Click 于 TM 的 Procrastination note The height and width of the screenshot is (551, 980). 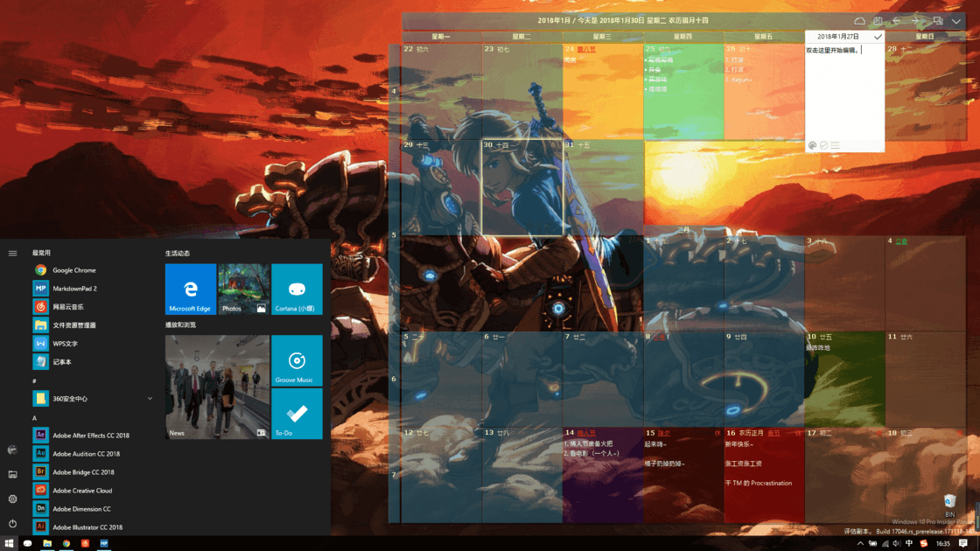[x=759, y=483]
